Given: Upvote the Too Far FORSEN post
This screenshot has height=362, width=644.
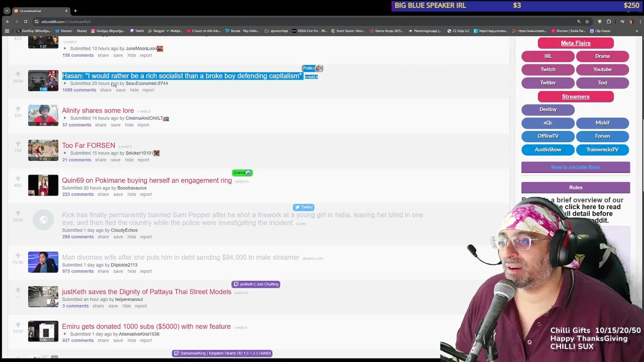Looking at the screenshot, I should 18,143.
